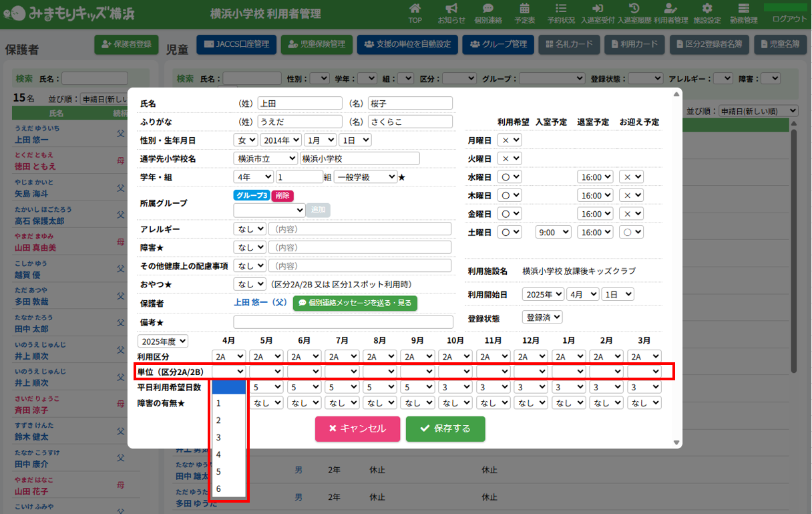The width and height of the screenshot is (812, 514).
Task: Open 施設設定 gear icon
Action: (707, 9)
